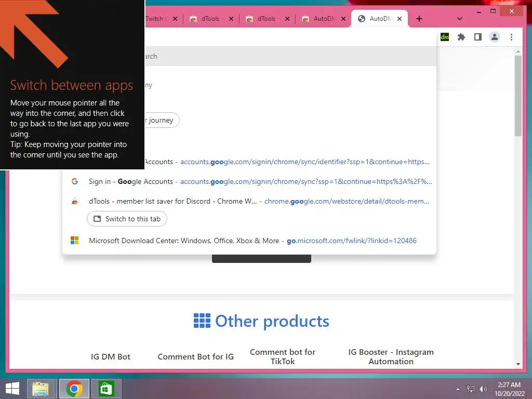The image size is (532, 399).
Task: Show hidden system tray icons
Action: [x=458, y=389]
